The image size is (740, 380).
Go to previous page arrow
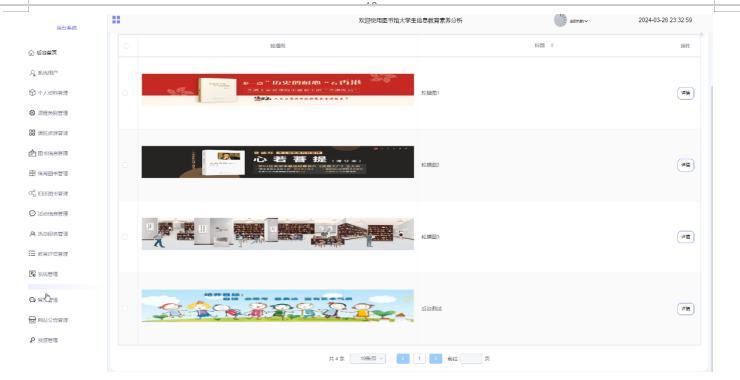click(x=403, y=359)
